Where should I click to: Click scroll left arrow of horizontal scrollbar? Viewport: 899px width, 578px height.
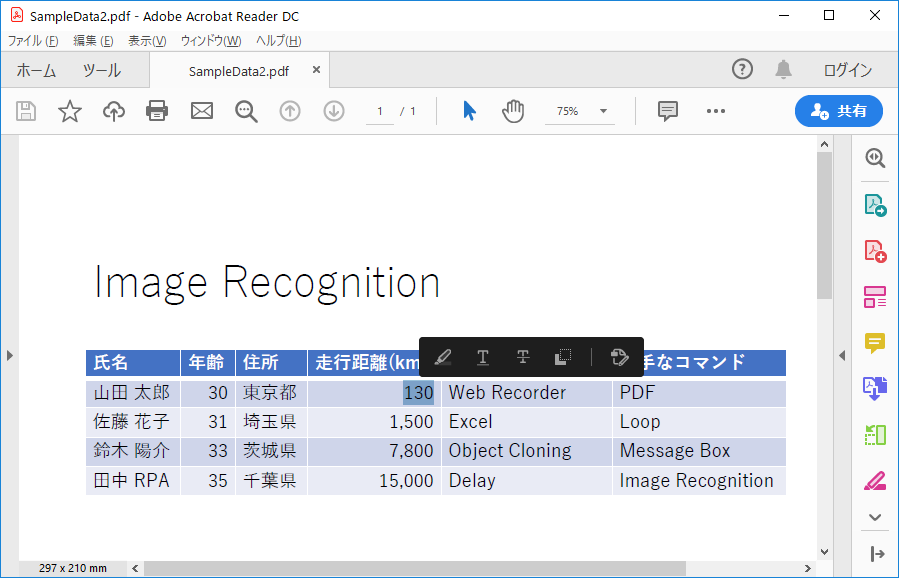tap(135, 568)
